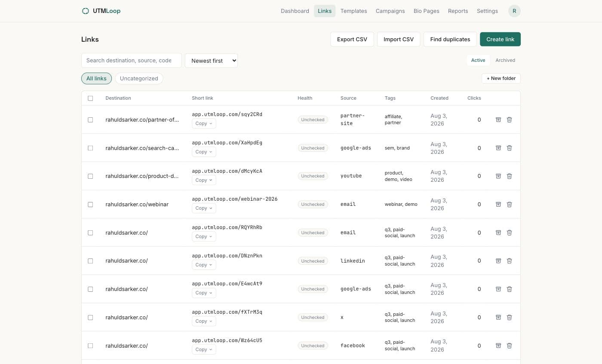The width and height of the screenshot is (602, 364).
Task: Delete the facebook source link
Action: 509,346
